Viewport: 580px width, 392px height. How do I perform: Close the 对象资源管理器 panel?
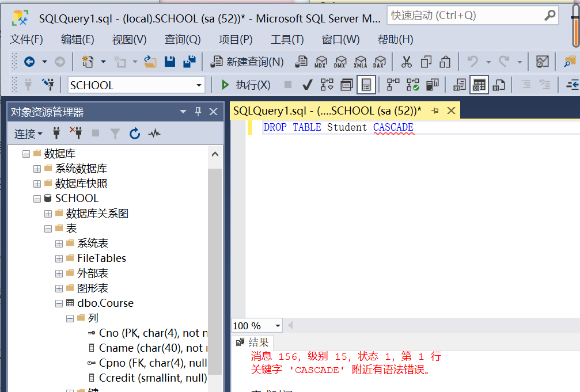[x=214, y=112]
